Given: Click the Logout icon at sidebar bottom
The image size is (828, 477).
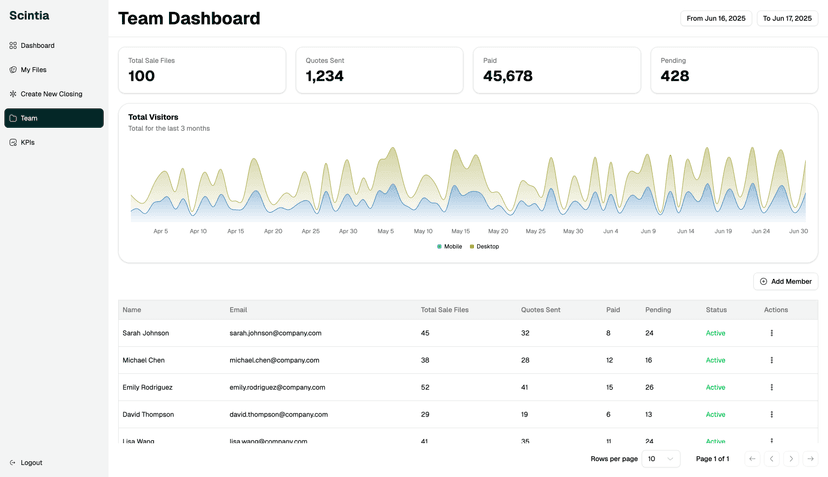Looking at the screenshot, I should [x=13, y=463].
